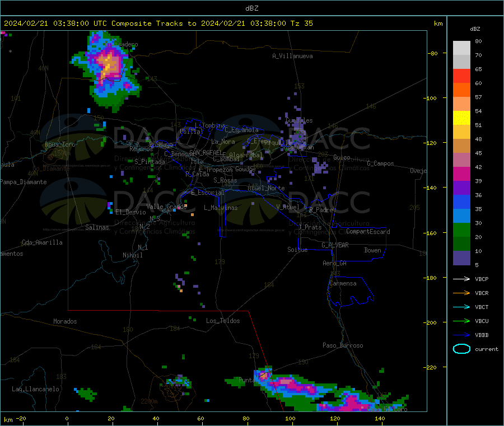Click the 'Tz 35' threshold text
The height and width of the screenshot is (426, 504).
[301, 24]
